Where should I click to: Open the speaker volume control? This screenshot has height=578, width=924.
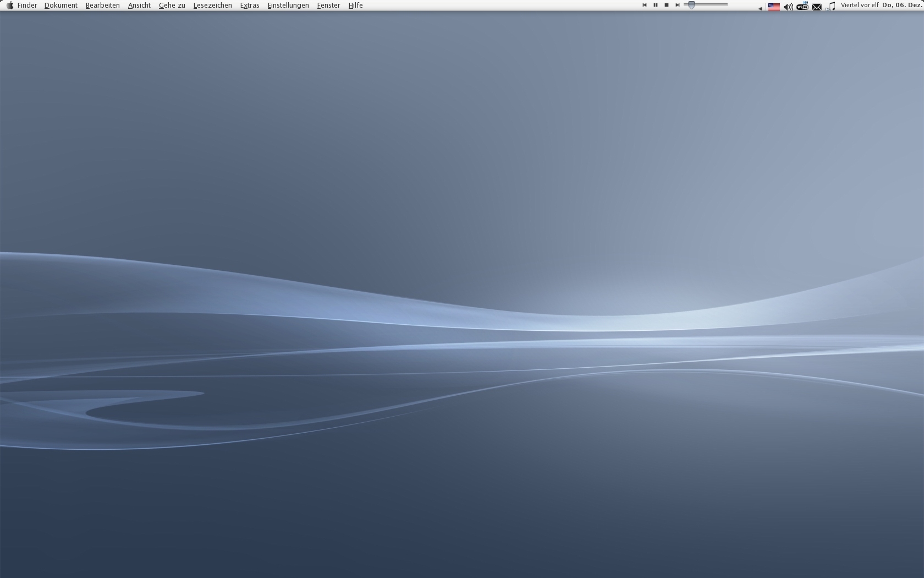[x=788, y=7]
